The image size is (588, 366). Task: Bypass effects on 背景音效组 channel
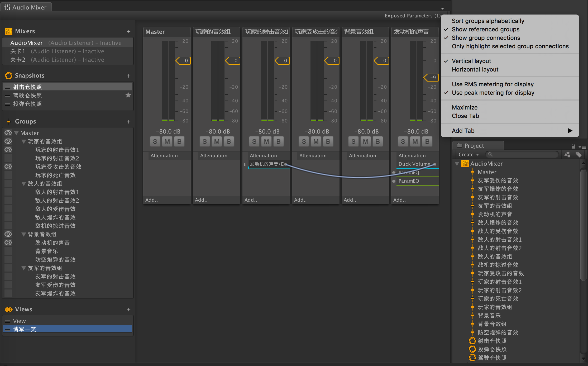(377, 142)
